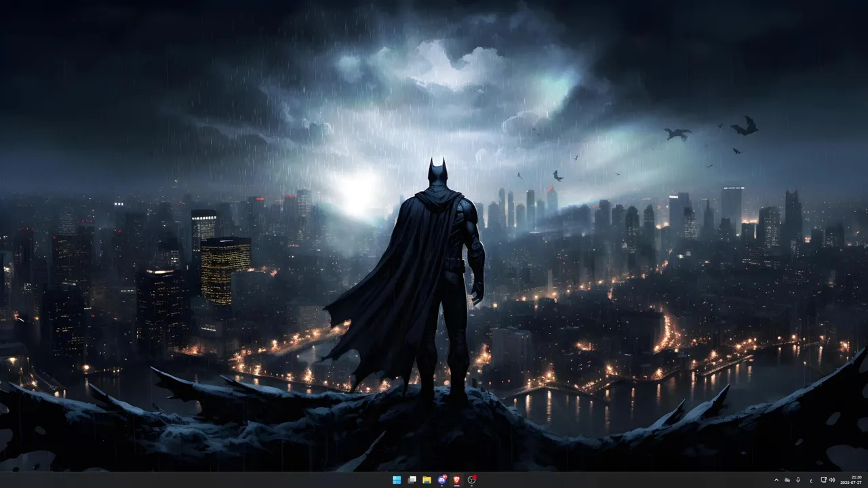Open File Explorer from the taskbar
Image resolution: width=868 pixels, height=488 pixels.
click(x=427, y=480)
